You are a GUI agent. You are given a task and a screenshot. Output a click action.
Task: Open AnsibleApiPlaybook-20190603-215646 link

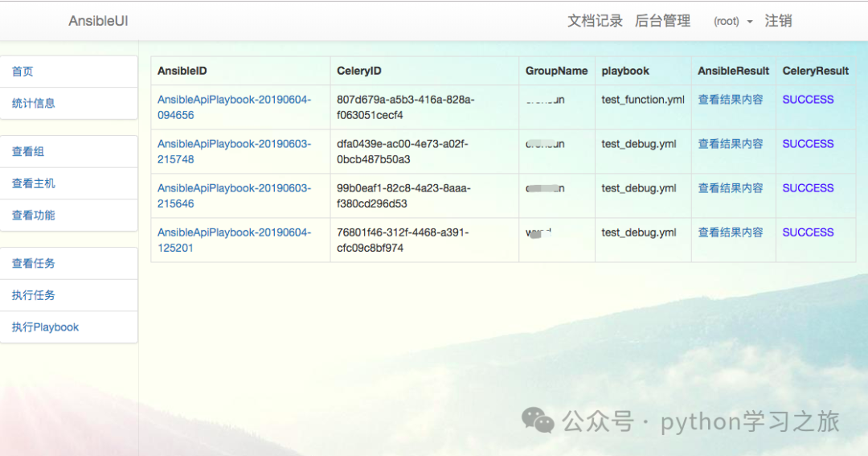coord(234,196)
